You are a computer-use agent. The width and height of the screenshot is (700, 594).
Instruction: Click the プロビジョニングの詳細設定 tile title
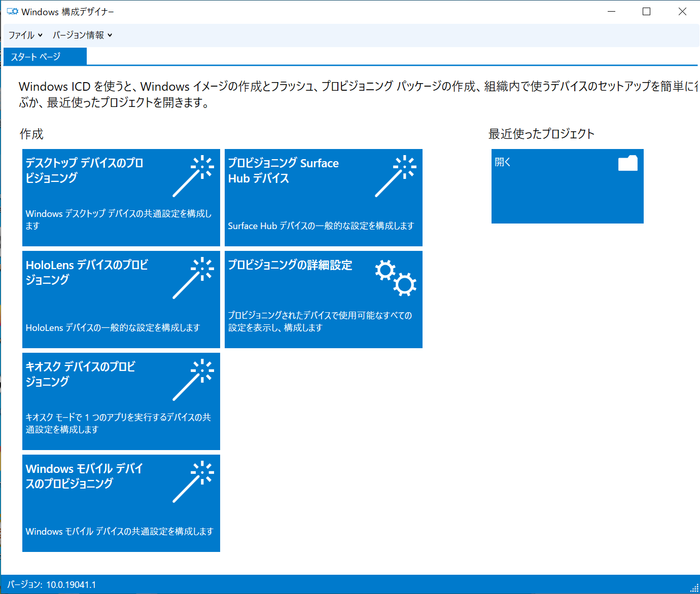(290, 265)
